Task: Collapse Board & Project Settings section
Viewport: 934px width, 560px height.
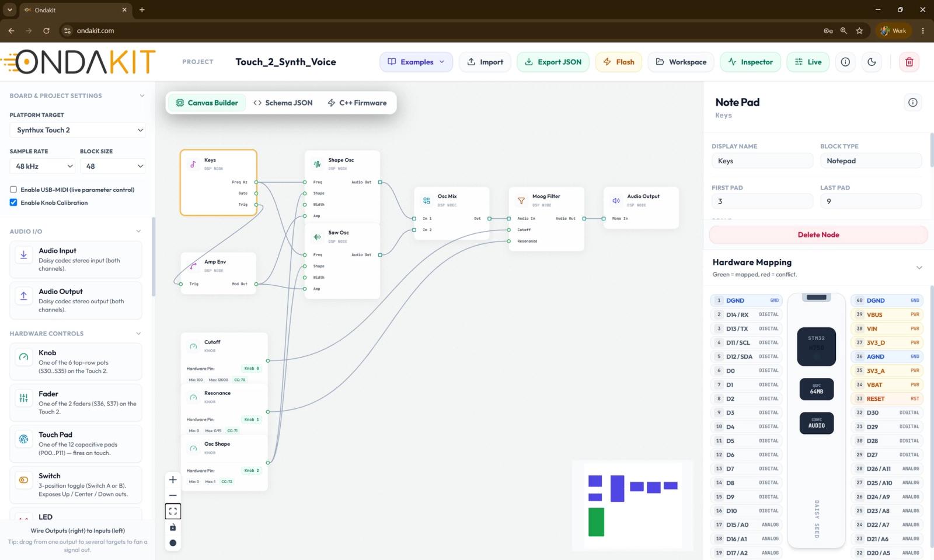Action: tap(141, 96)
